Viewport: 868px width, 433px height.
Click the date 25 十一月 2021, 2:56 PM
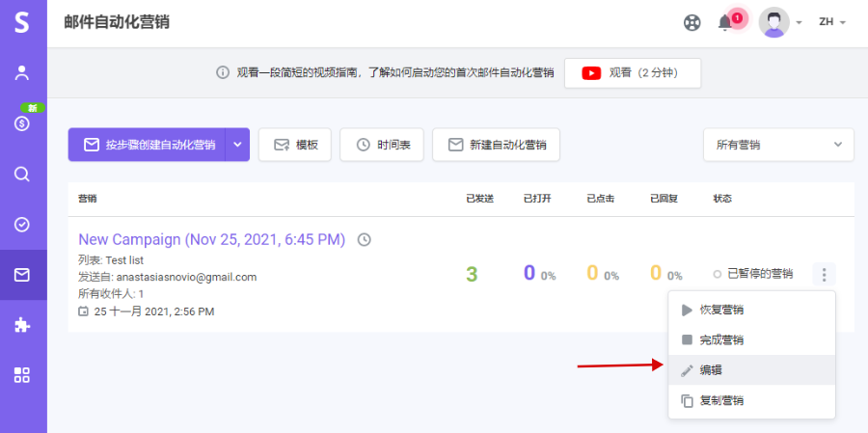tap(154, 311)
